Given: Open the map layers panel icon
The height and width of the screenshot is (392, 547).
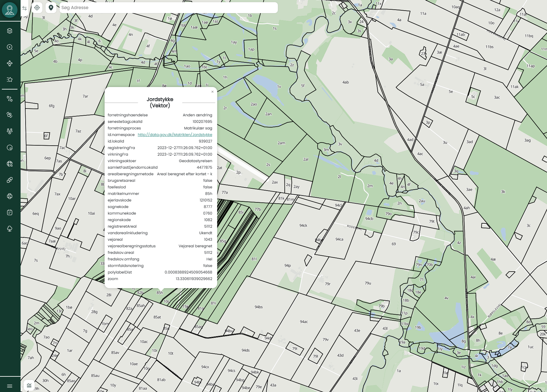Looking at the screenshot, I should point(10,31).
